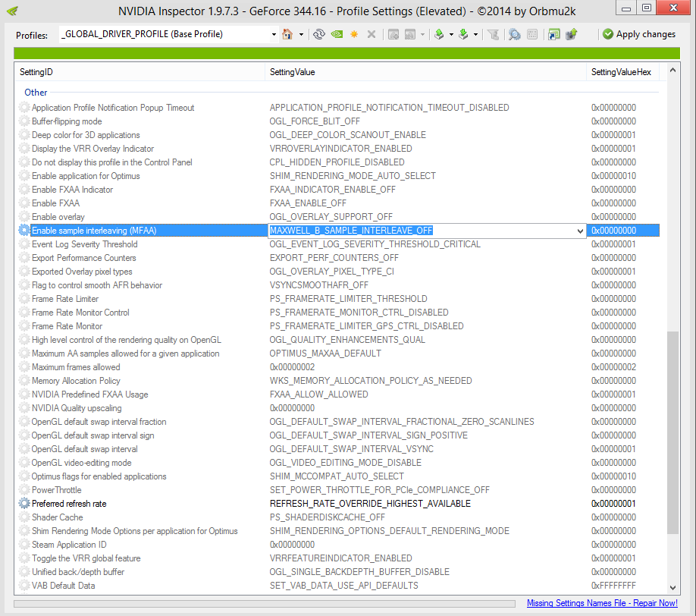
Task: Click VSYNCSMOOTHAFR_OFF value
Action: 318,285
